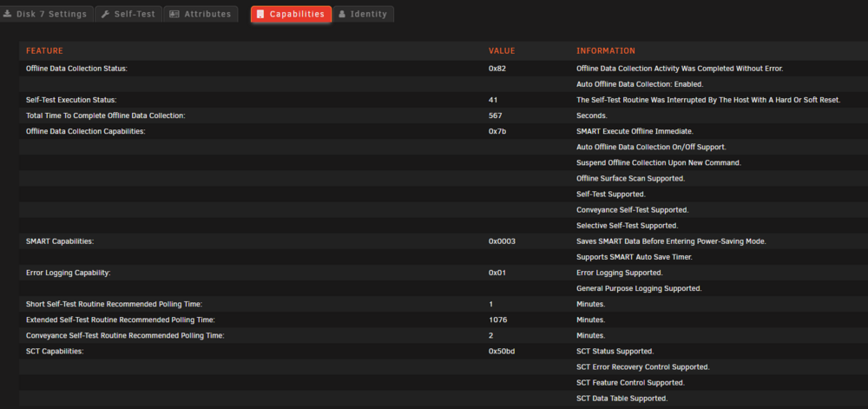Click the value 0x0003
Image resolution: width=868 pixels, height=409 pixels.
tap(502, 241)
